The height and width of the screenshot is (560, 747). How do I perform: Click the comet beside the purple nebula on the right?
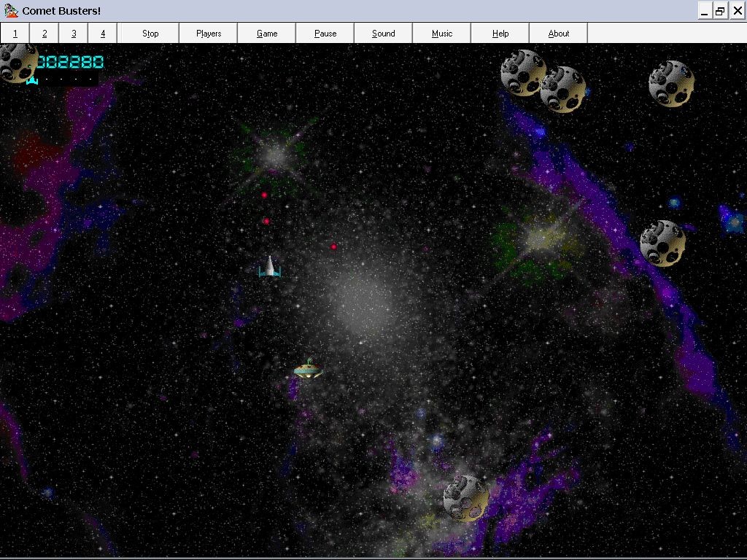pyautogui.click(x=662, y=244)
